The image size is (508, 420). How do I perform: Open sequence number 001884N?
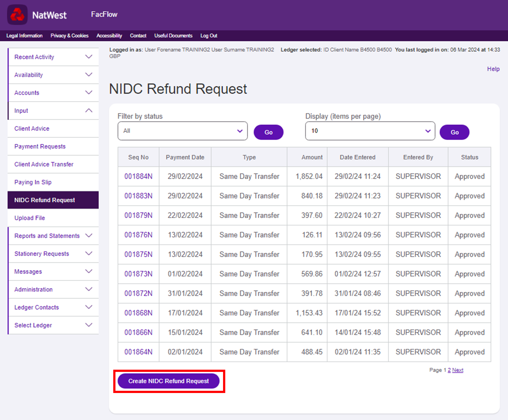point(138,176)
